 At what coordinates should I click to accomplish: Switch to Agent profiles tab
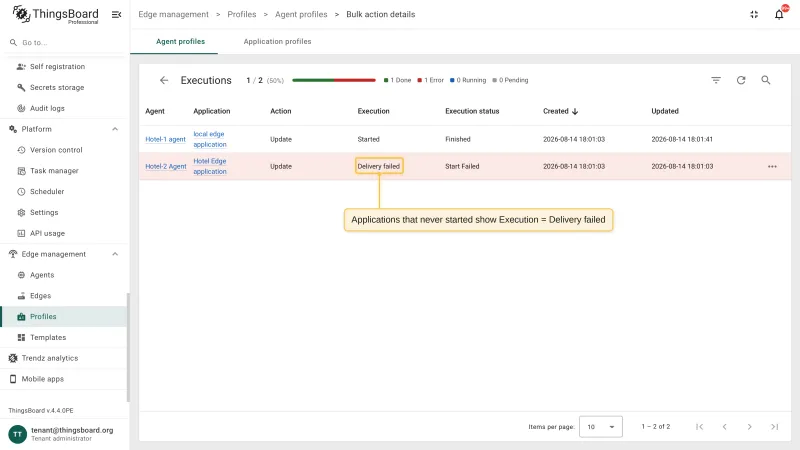[180, 41]
